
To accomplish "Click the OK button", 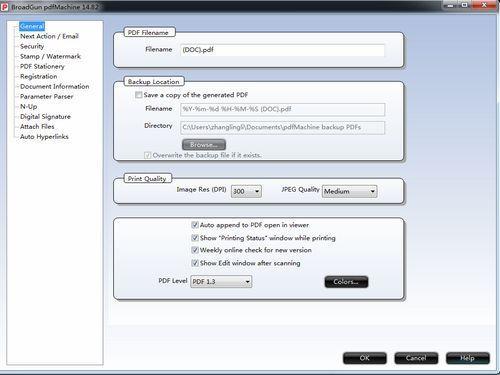I will (365, 358).
